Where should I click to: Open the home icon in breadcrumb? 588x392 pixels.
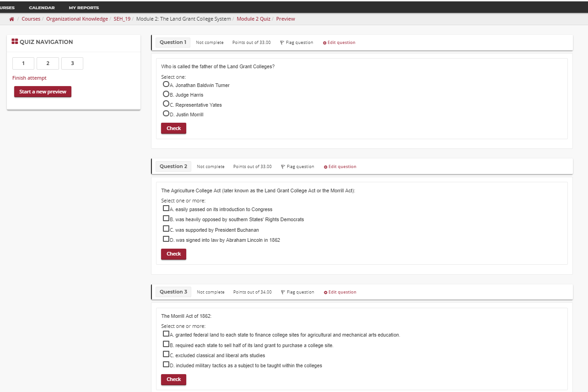pyautogui.click(x=12, y=19)
